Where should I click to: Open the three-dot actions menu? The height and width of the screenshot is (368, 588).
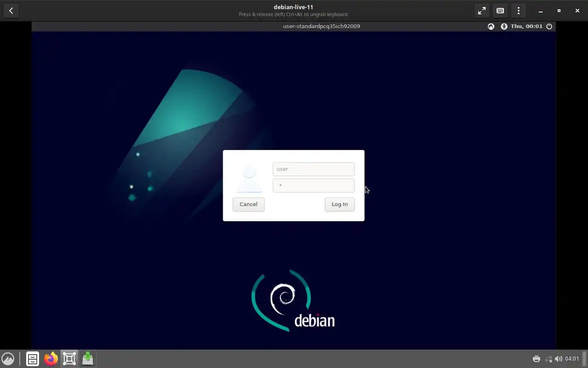[519, 11]
